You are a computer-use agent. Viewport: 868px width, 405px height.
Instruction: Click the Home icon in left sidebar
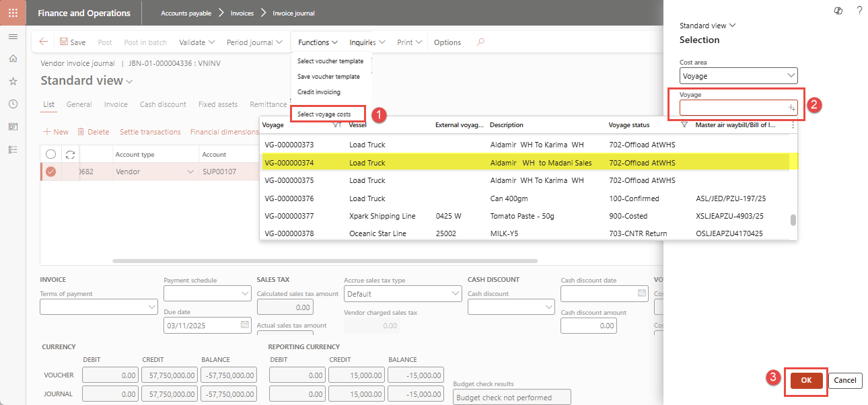pyautogui.click(x=13, y=59)
